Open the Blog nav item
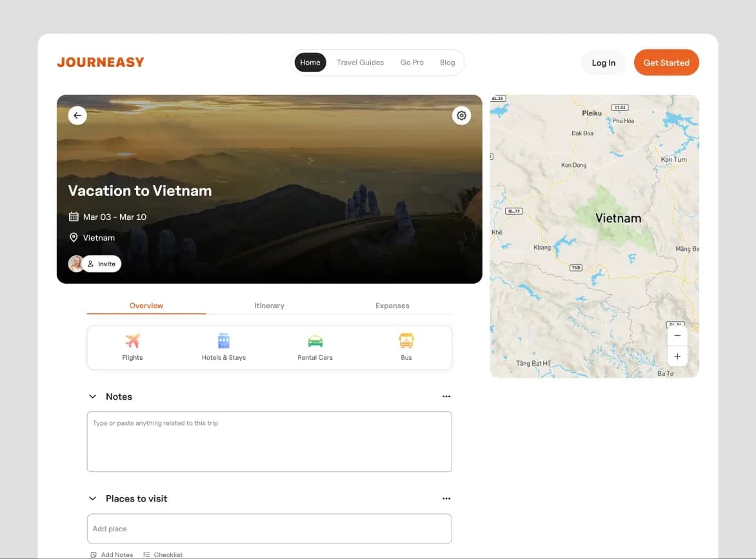Screen dimensions: 756x559 pos(448,63)
